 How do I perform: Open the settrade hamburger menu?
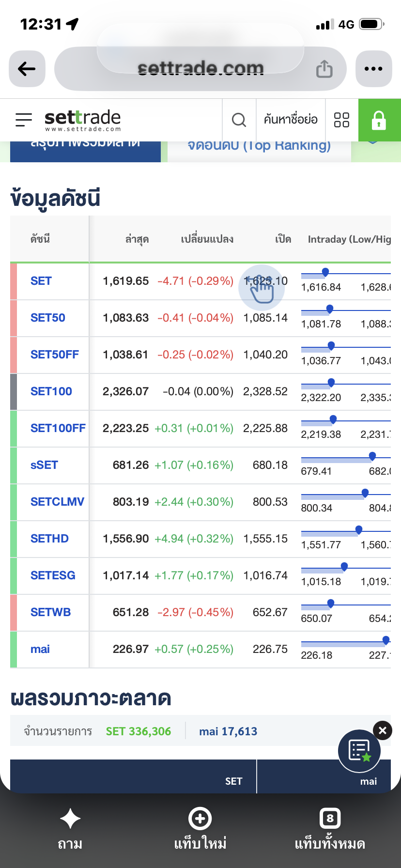pyautogui.click(x=24, y=120)
